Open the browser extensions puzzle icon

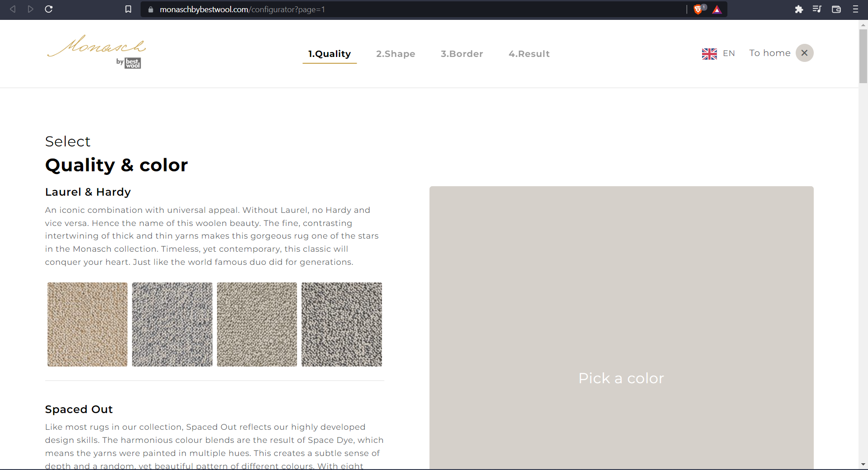point(799,9)
